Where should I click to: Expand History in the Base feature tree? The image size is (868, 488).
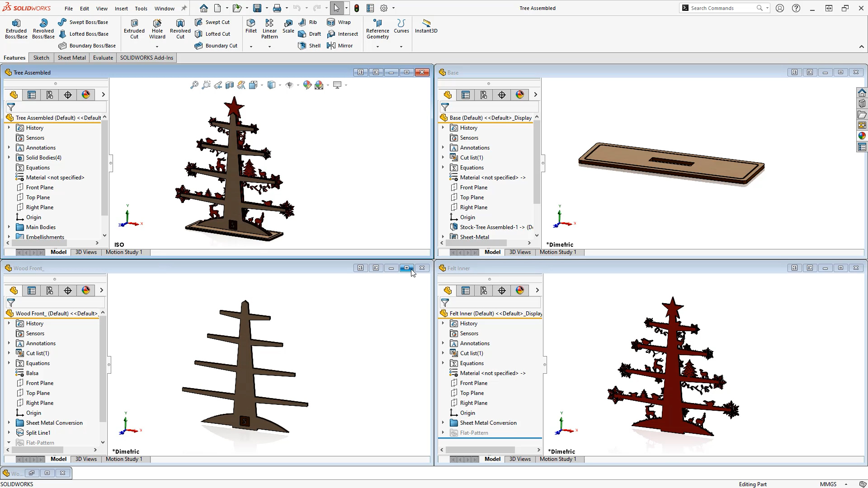click(442, 127)
